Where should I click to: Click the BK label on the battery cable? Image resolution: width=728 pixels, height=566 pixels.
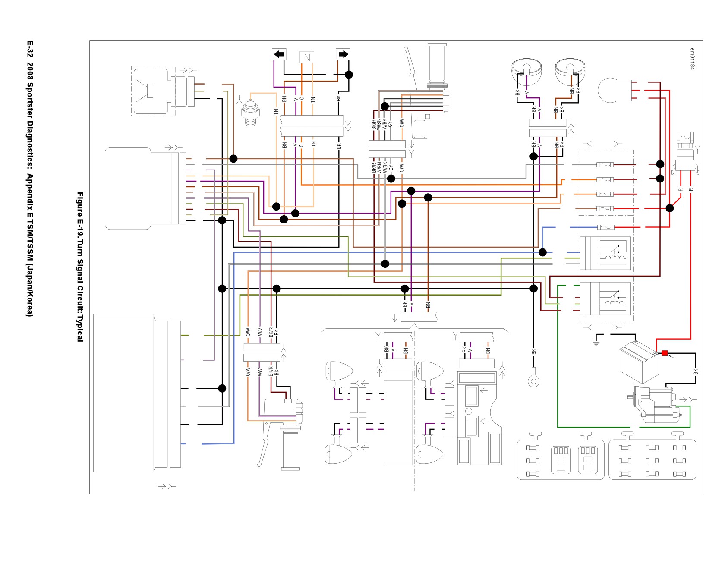pos(696,371)
